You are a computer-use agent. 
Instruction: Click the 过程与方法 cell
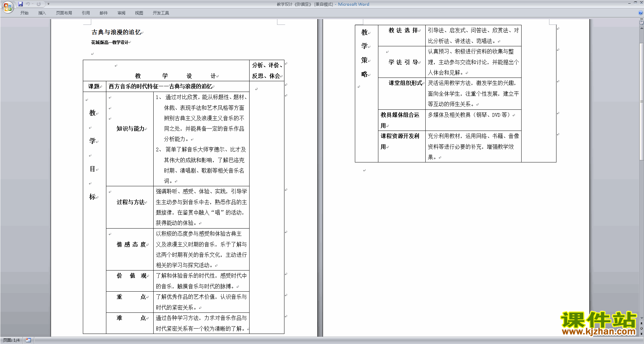tap(130, 207)
